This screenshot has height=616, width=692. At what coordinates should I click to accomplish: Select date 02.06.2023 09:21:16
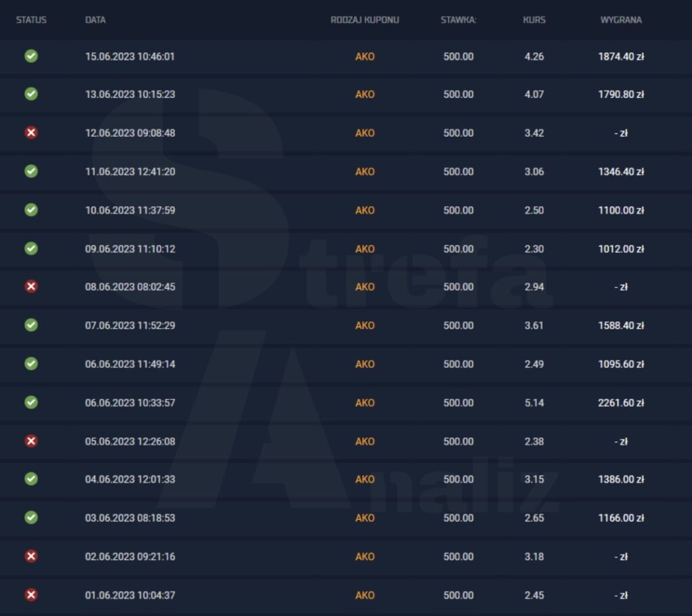[x=130, y=556]
